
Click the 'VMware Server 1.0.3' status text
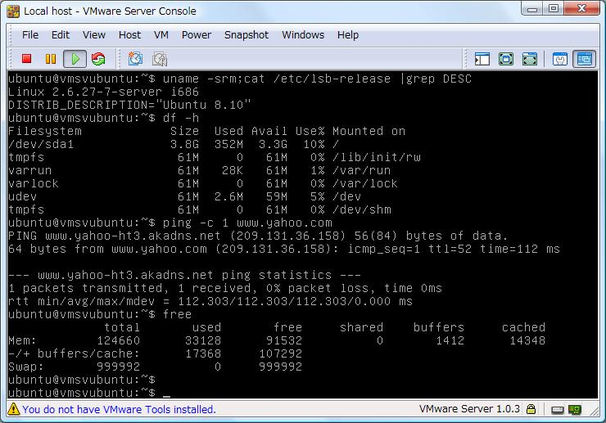pyautogui.click(x=470, y=409)
